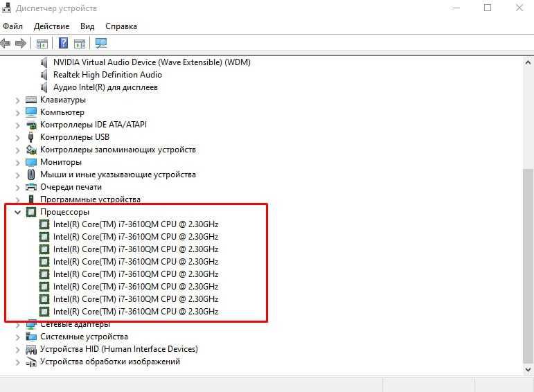Click the Устройства HID icon
This screenshot has height=392, width=534.
tap(31, 349)
